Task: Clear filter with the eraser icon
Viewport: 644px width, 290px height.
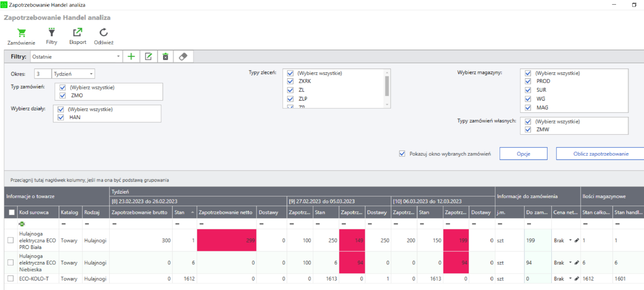Action: tap(183, 57)
